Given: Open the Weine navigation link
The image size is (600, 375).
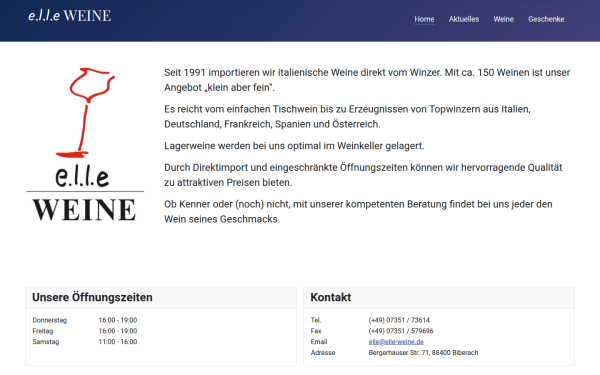Looking at the screenshot, I should click(503, 19).
